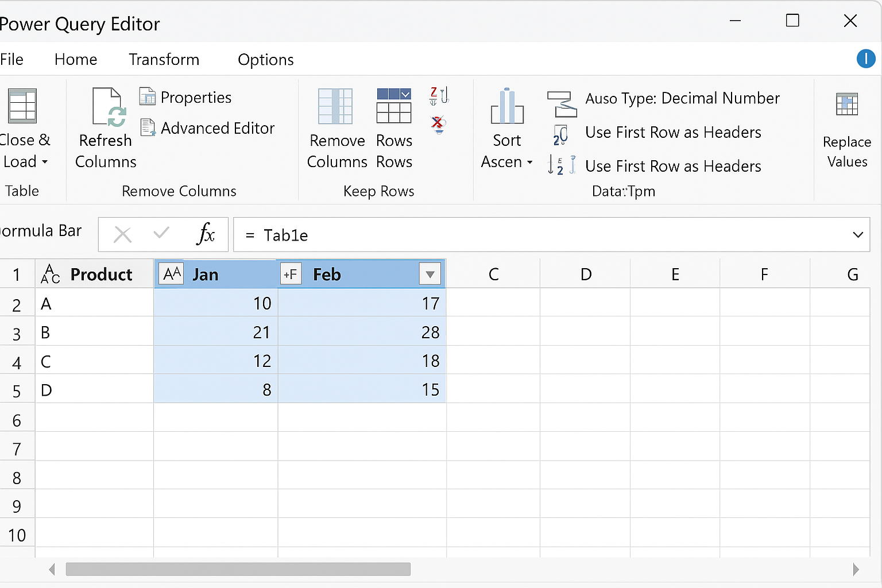
Task: Select the Product B cell
Action: coord(95,331)
